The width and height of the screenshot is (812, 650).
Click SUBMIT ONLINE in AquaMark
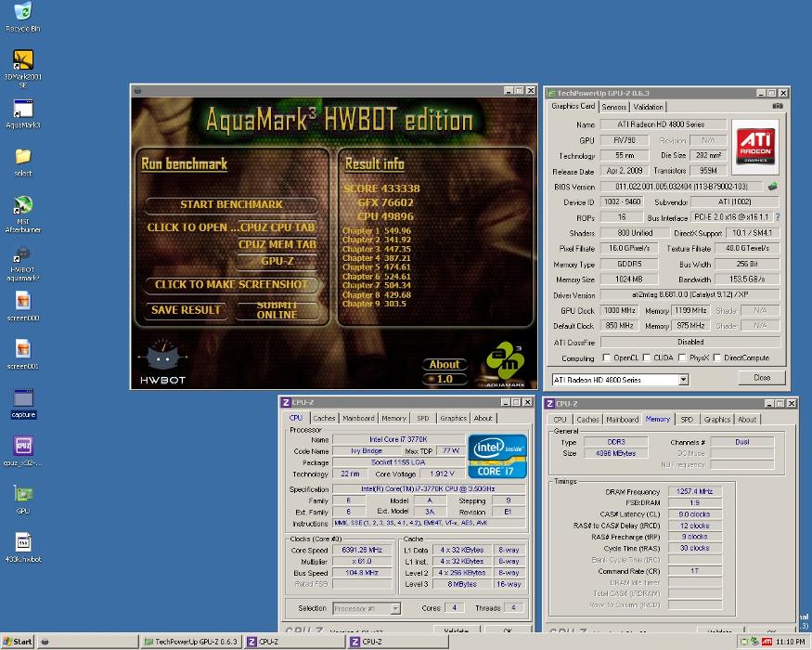(x=277, y=310)
